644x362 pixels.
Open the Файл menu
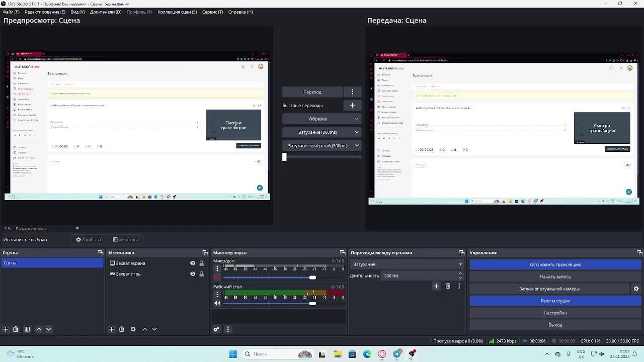pos(11,12)
